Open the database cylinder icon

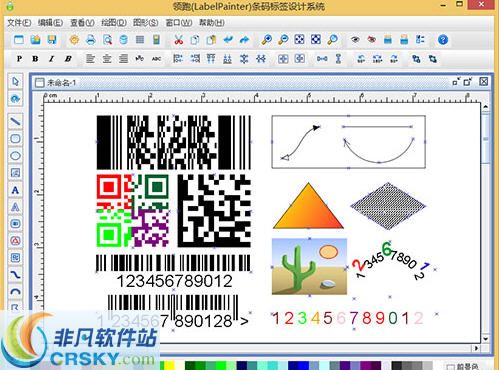click(124, 40)
